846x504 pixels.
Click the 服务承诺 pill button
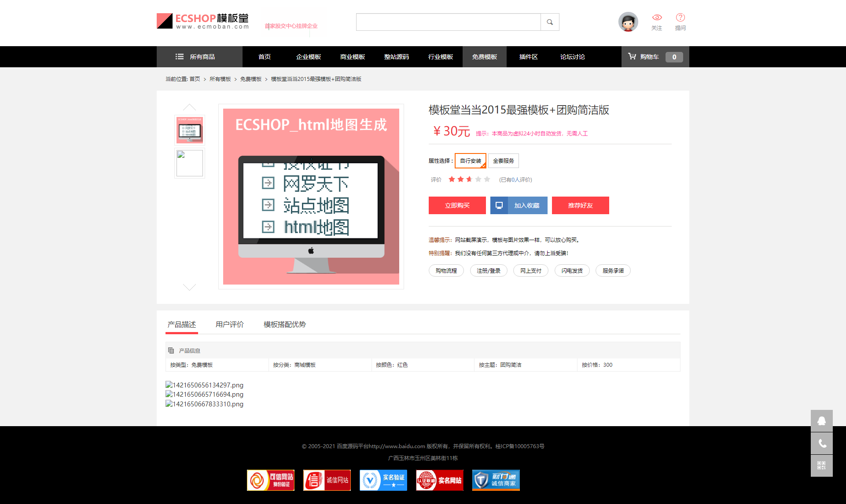click(x=613, y=270)
